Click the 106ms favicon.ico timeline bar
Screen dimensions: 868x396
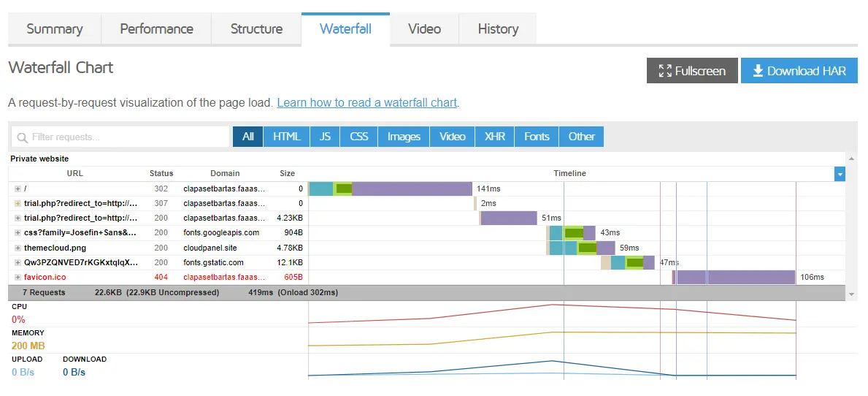tap(734, 277)
